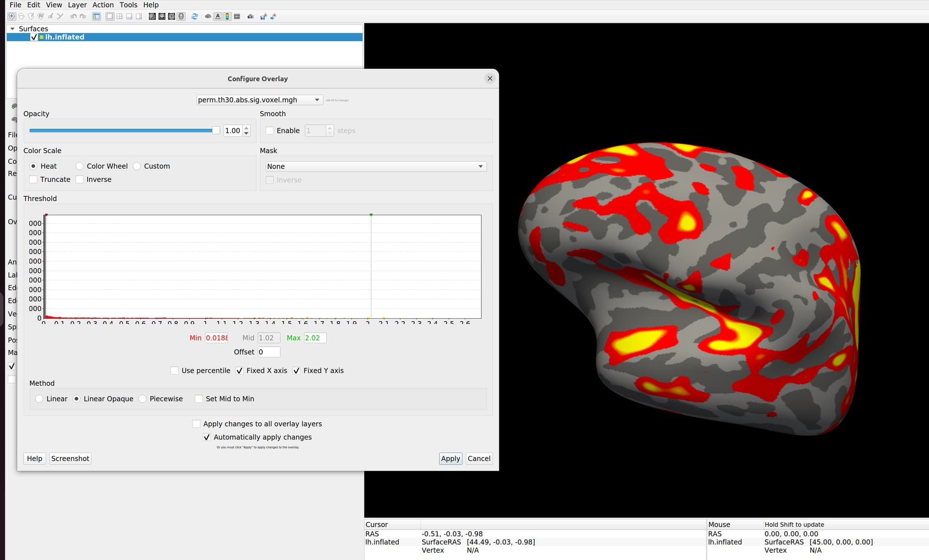Click the Apply button
929x560 pixels.
click(450, 458)
